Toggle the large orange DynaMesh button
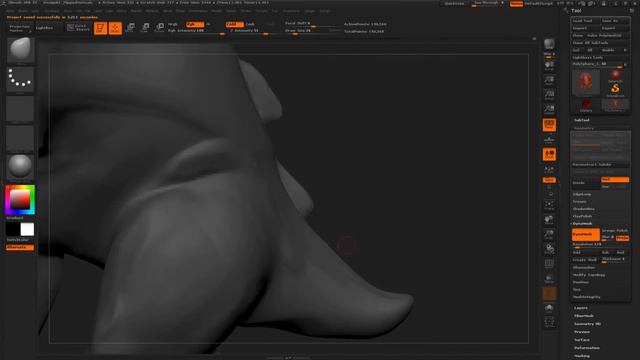This screenshot has height=360, width=640. tap(585, 234)
